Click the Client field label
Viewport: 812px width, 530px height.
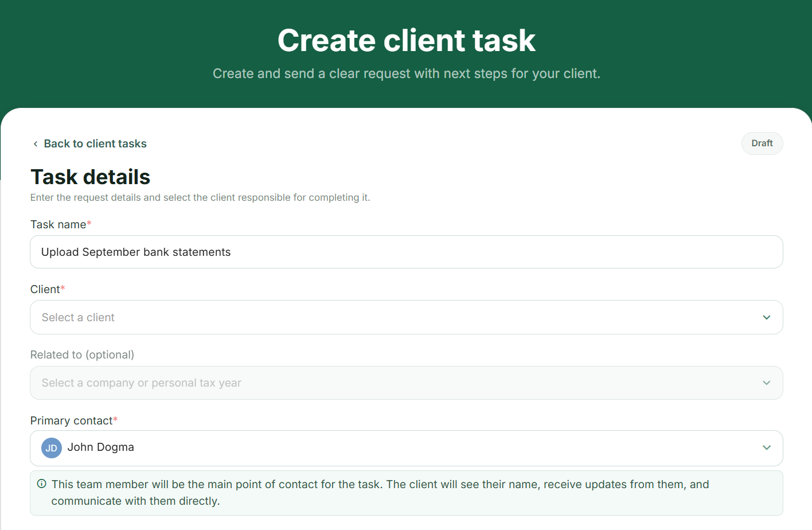coord(48,289)
